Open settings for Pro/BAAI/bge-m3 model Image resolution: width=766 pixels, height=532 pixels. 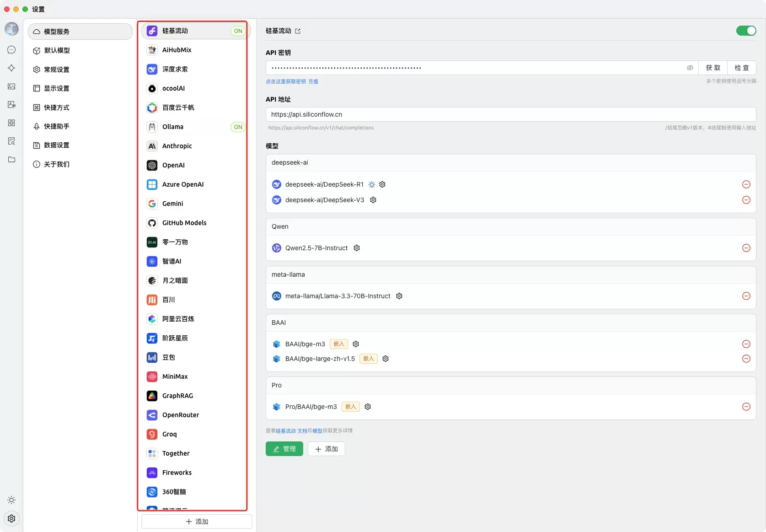pyautogui.click(x=368, y=407)
